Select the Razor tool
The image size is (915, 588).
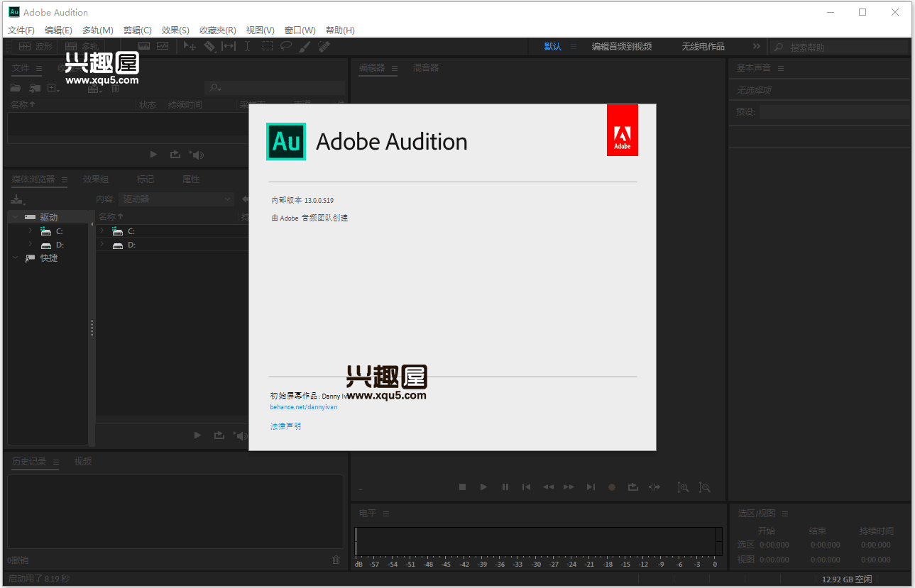[x=209, y=46]
